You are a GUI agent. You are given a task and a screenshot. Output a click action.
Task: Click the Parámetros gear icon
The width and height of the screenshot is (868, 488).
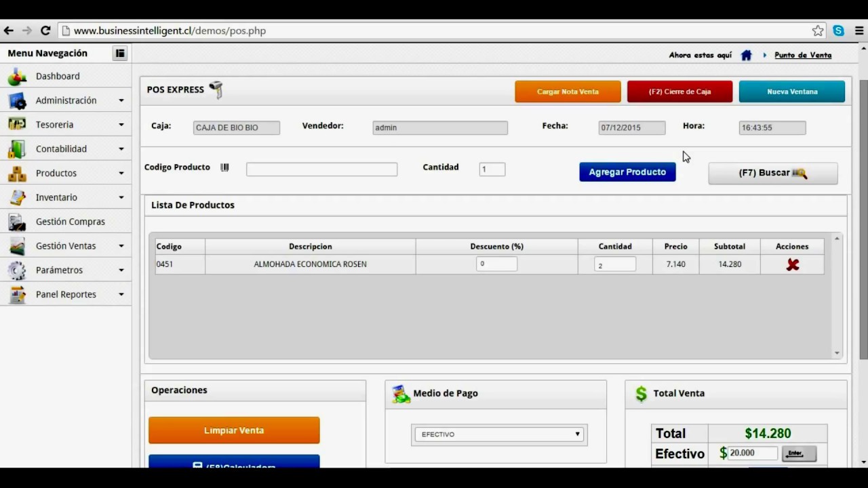click(x=17, y=270)
